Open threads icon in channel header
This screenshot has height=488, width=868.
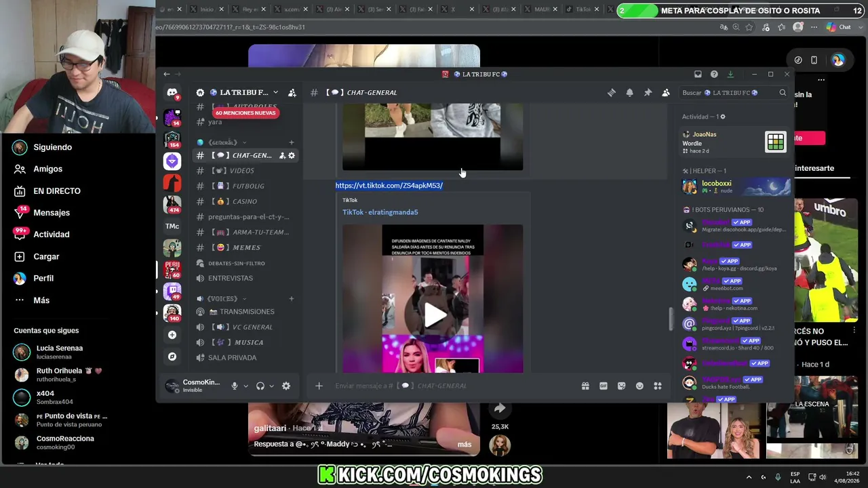612,93
